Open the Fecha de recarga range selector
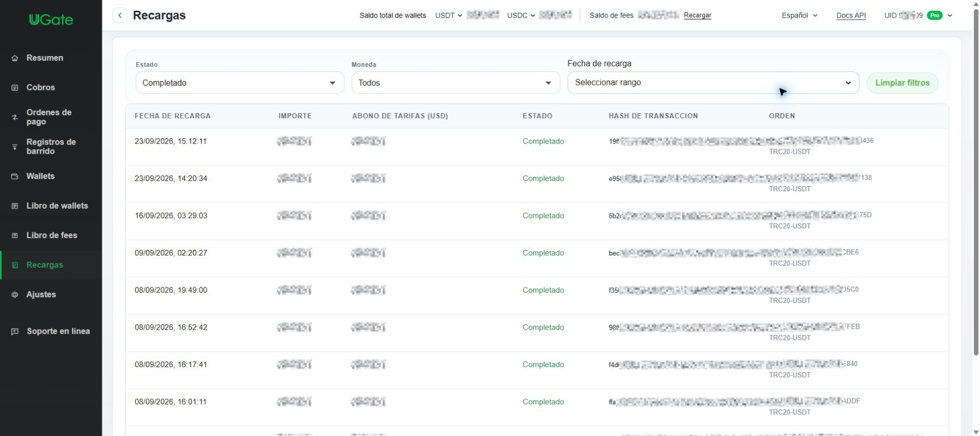Viewport: 980px width, 436px height. pos(714,83)
